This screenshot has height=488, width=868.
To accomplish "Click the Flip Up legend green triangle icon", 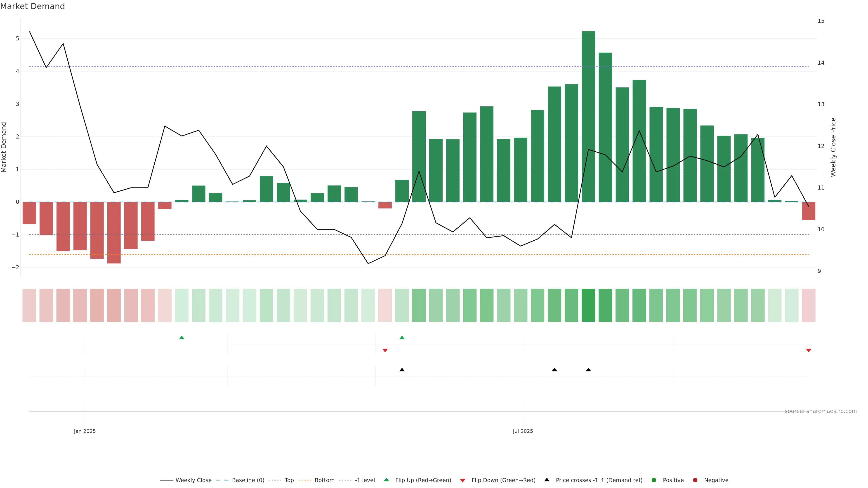I will (386, 480).
